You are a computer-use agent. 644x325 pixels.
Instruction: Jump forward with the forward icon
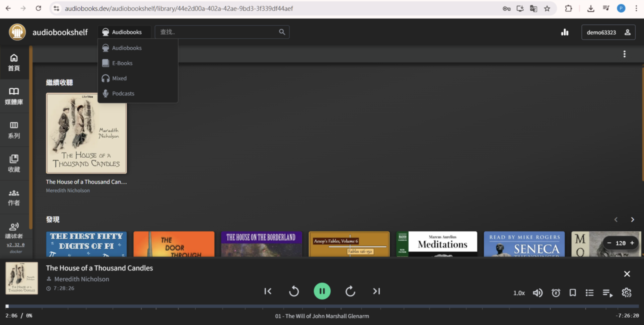[x=350, y=291]
